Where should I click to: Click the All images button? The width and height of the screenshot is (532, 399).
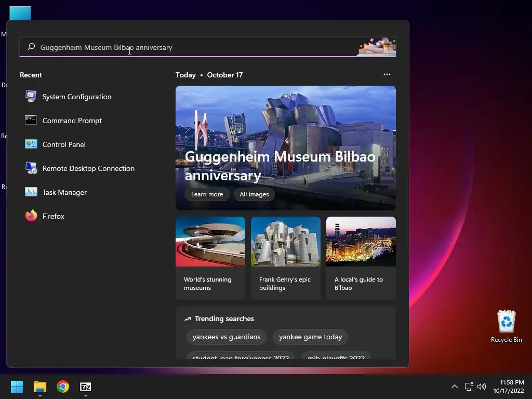tap(254, 194)
